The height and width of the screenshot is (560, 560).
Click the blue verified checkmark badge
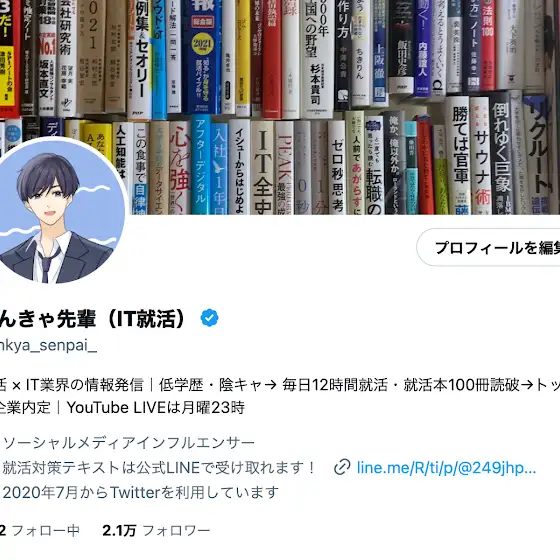tap(210, 318)
